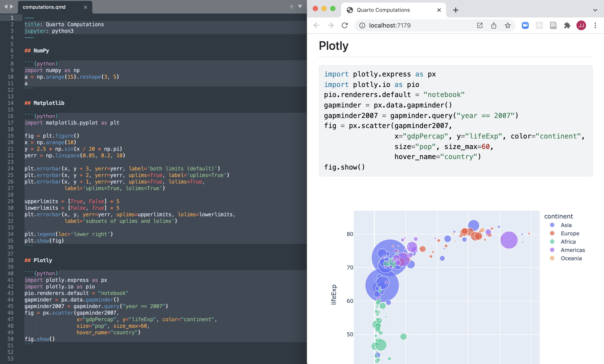Toggle Oceania visibility in the chart legend
The height and width of the screenshot is (364, 604).
pyautogui.click(x=571, y=258)
